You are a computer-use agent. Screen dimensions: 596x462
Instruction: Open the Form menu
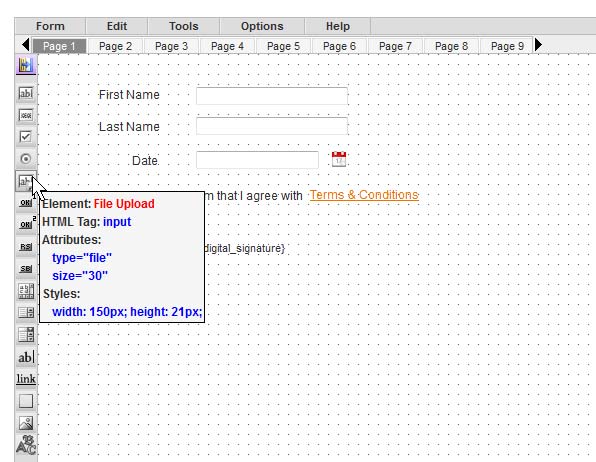(50, 26)
